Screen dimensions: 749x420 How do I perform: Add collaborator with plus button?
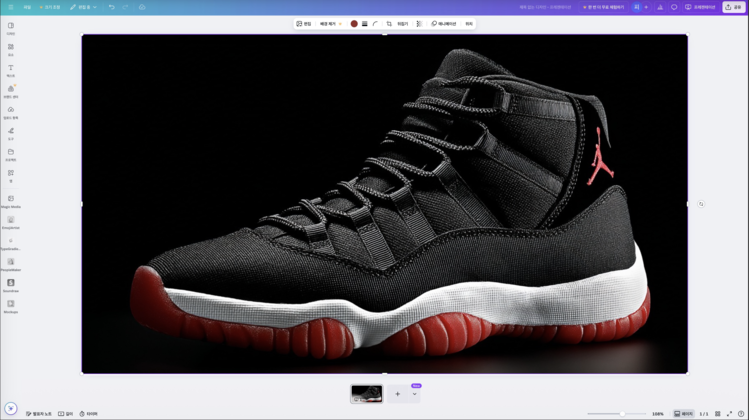coord(646,7)
